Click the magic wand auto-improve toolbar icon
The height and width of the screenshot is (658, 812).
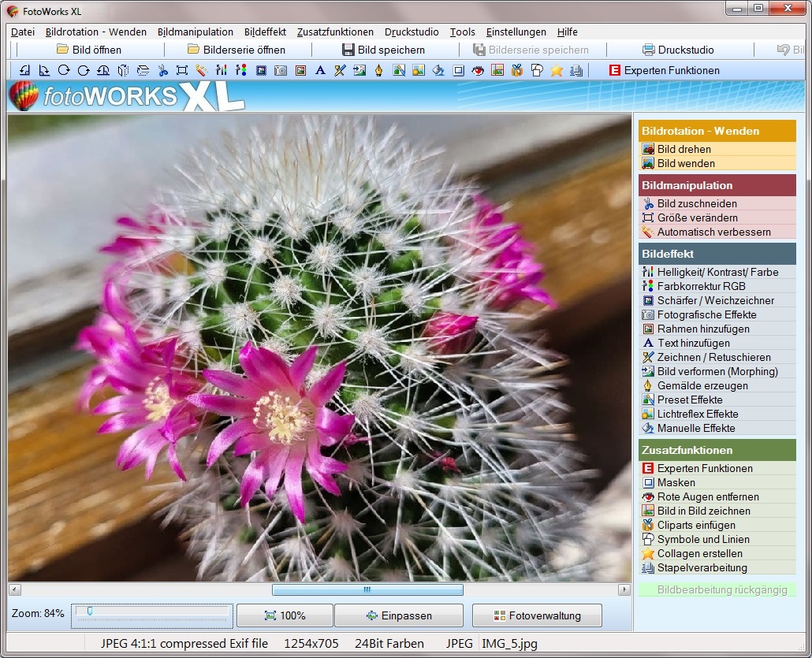click(202, 70)
